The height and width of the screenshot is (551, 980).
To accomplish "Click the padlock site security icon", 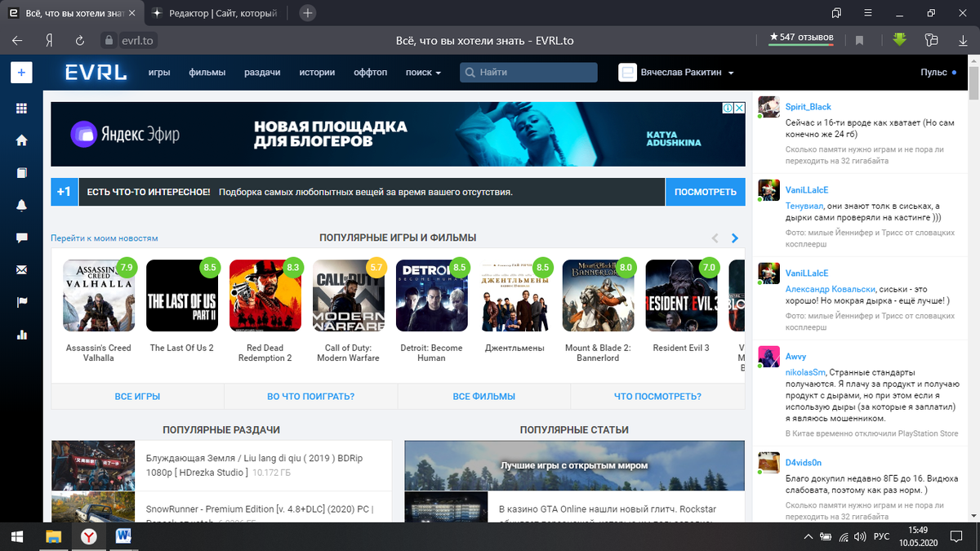I will coord(108,40).
